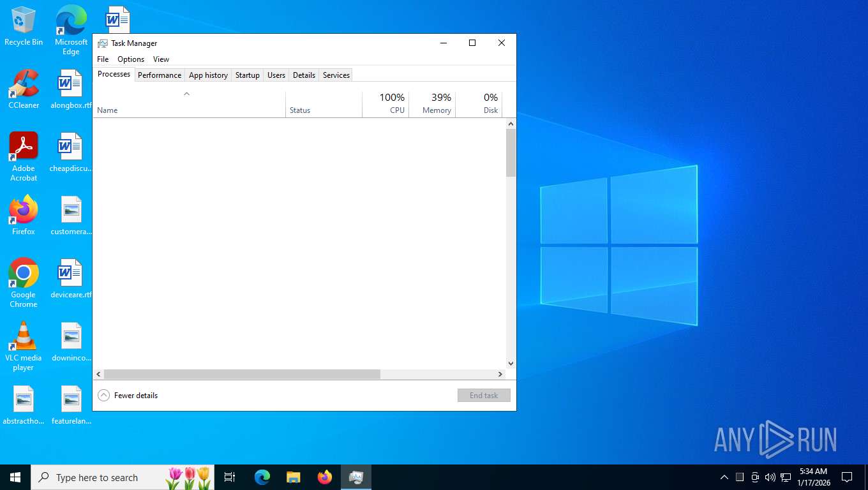Switch to the Services tab
The width and height of the screenshot is (868, 490).
point(336,75)
